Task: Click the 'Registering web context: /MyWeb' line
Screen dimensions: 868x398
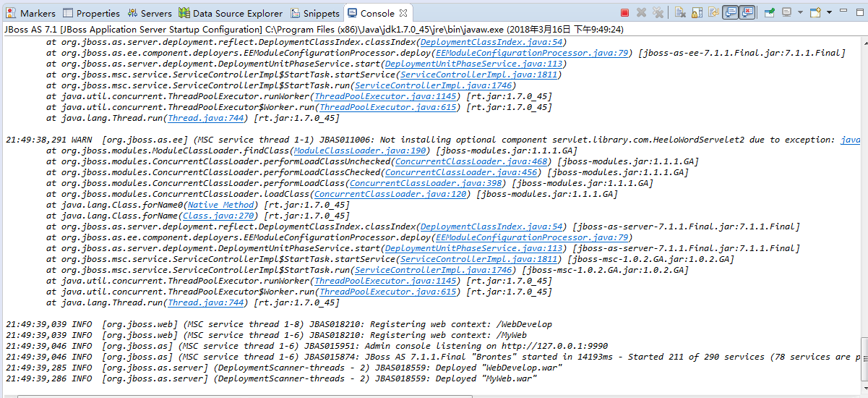Action: (x=266, y=335)
